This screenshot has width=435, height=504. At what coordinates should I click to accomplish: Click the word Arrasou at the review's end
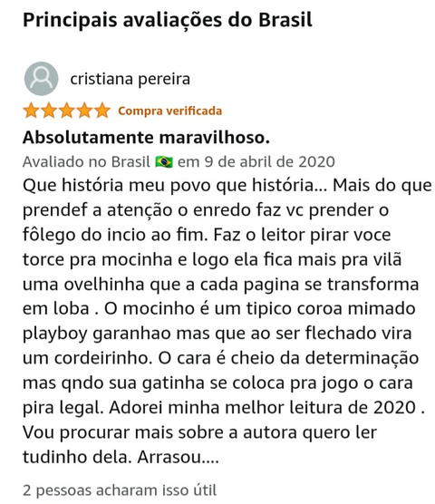(169, 457)
